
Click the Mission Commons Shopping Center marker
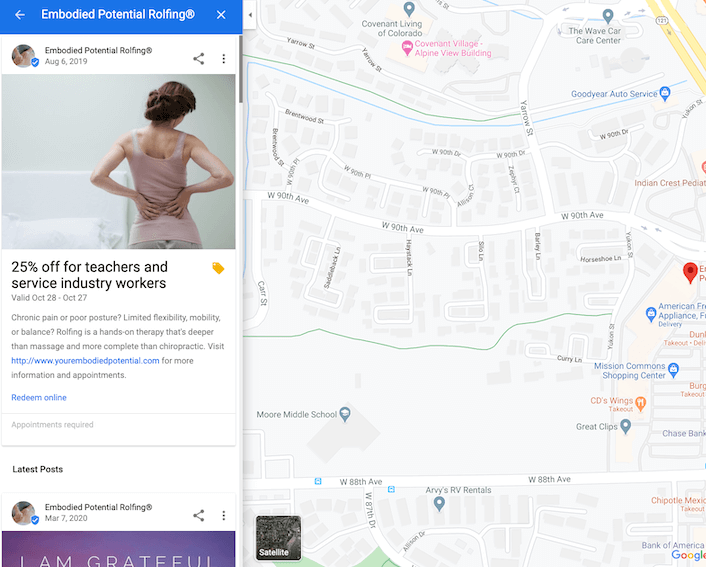click(x=673, y=370)
